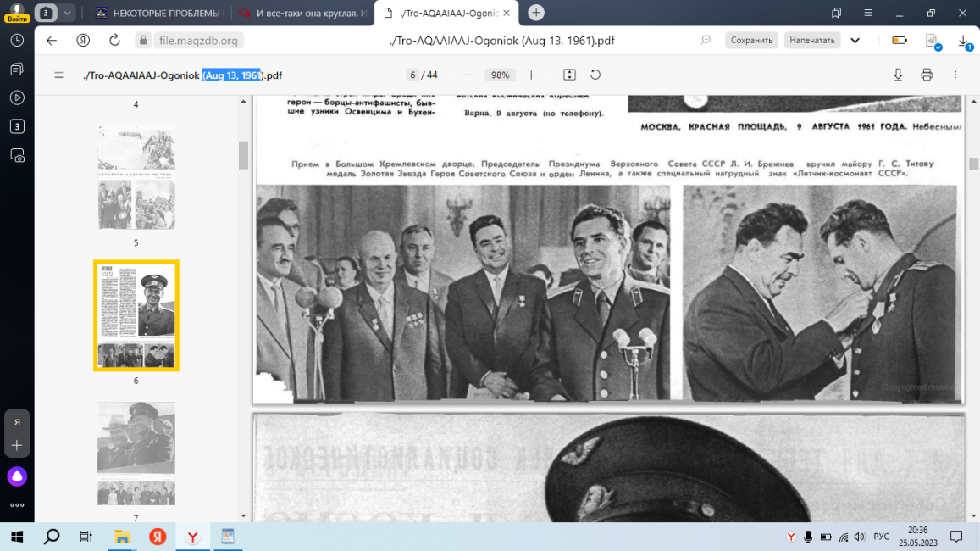Print the PDF using the printer icon

927,75
